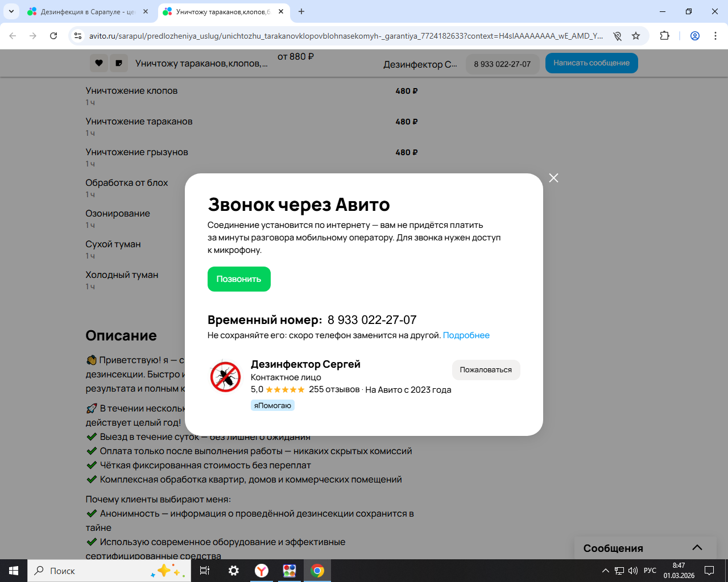Click the от 880 ₽ price in header
Image resolution: width=728 pixels, height=582 pixels.
[x=296, y=57]
